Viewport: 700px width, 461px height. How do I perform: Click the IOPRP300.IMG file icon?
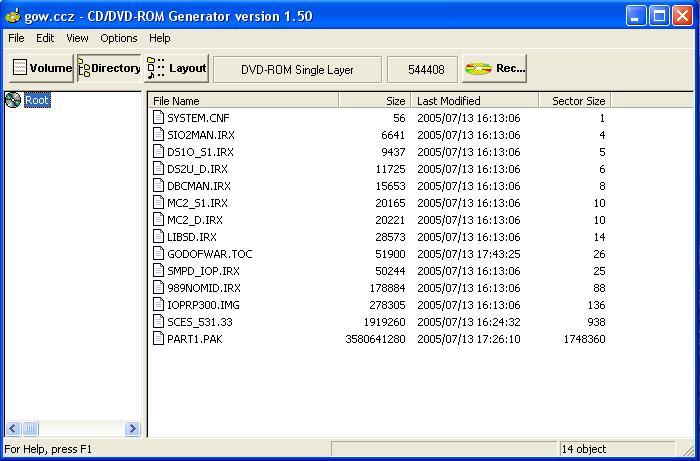158,305
